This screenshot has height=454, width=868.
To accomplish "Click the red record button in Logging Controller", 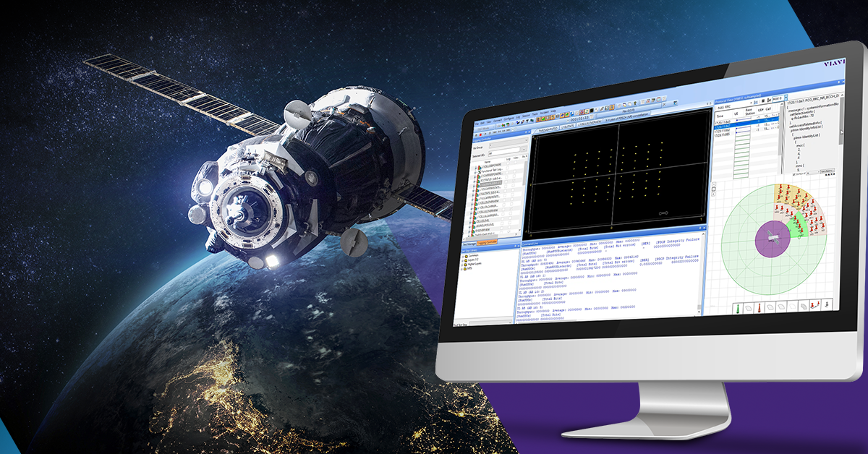I will 480,134.
